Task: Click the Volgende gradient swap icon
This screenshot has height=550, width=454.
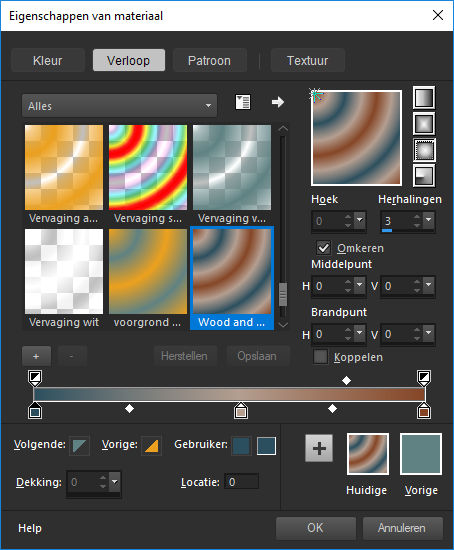Action: coord(79,445)
